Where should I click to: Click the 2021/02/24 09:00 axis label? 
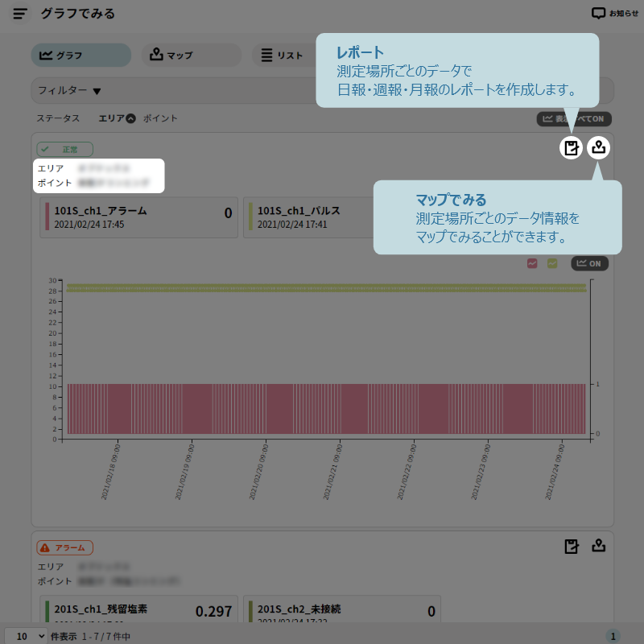[x=555, y=472]
